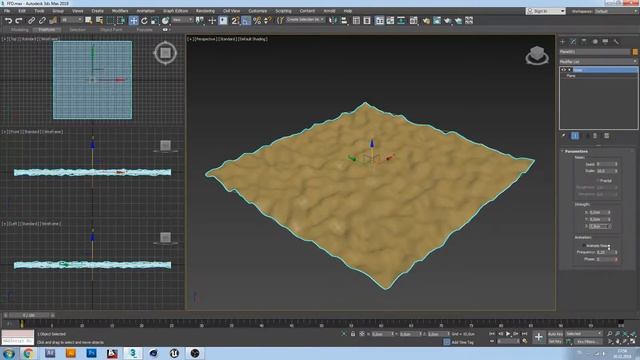This screenshot has width=640, height=360.
Task: Click Remove Modifier trash icon
Action: (x=595, y=136)
